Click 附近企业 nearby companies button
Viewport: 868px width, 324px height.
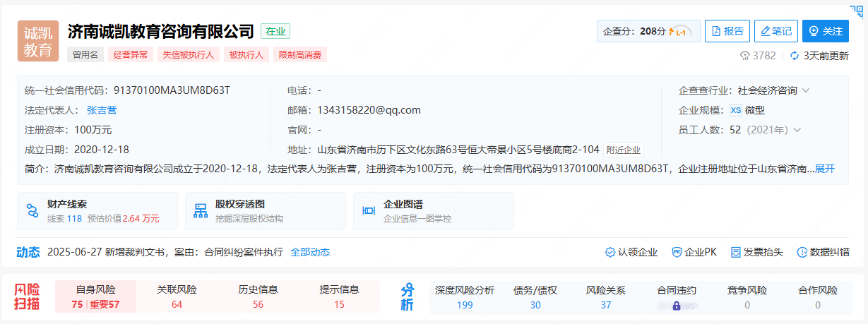624,150
